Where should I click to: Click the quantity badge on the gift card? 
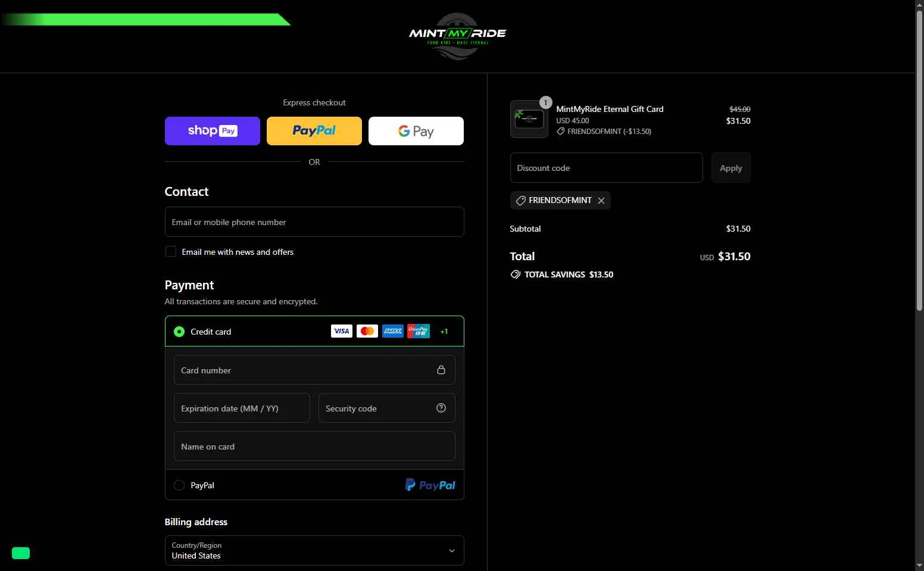tap(545, 102)
